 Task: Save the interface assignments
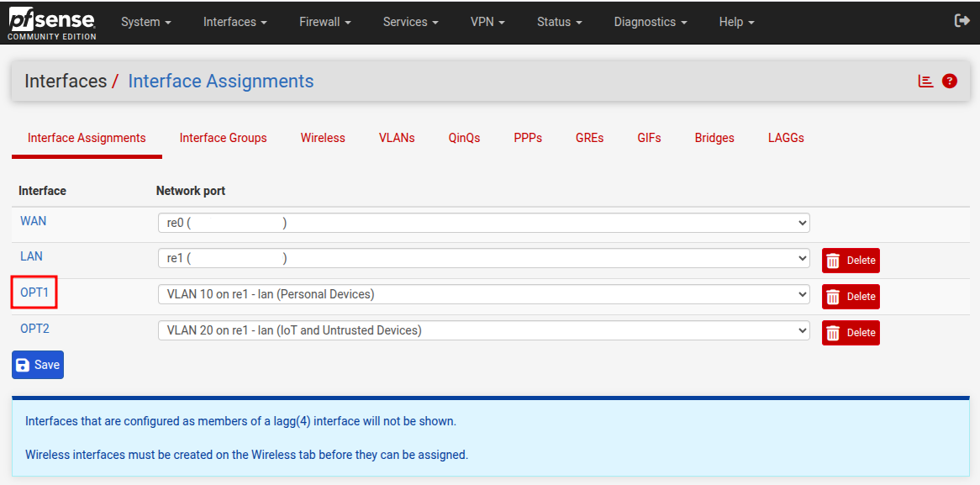coord(38,365)
